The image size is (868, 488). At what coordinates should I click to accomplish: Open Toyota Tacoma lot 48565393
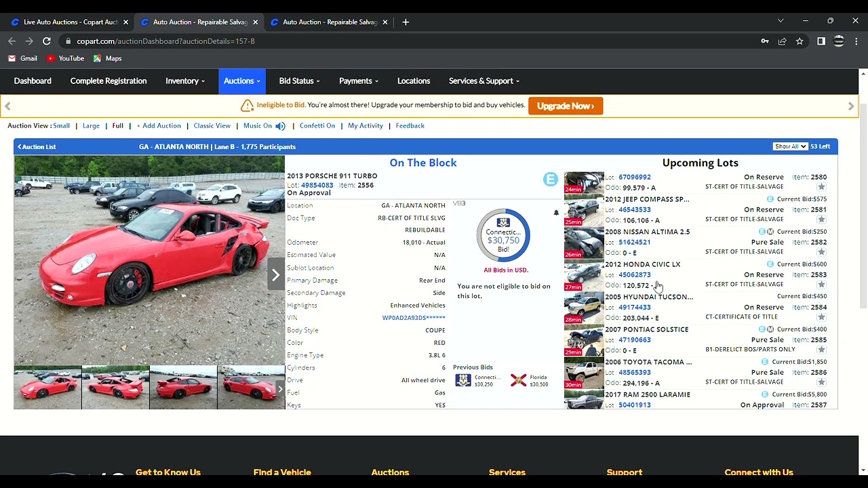coord(635,372)
